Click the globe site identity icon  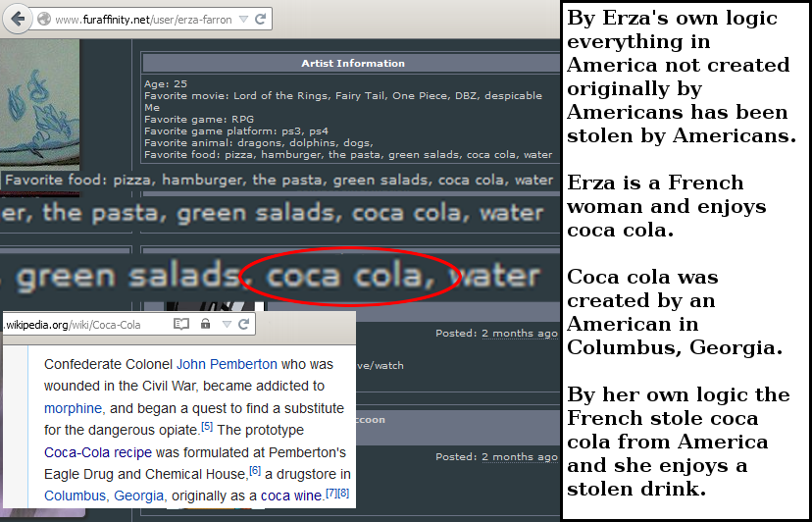tap(45, 20)
